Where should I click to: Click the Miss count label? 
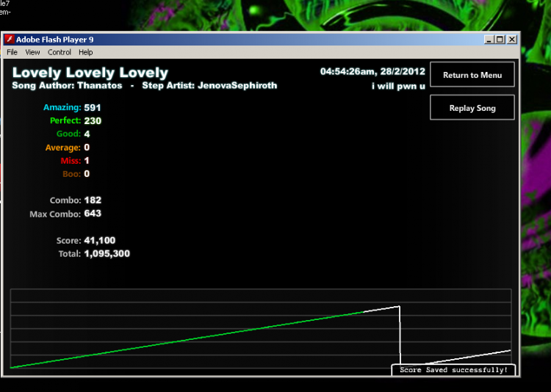[x=71, y=161]
